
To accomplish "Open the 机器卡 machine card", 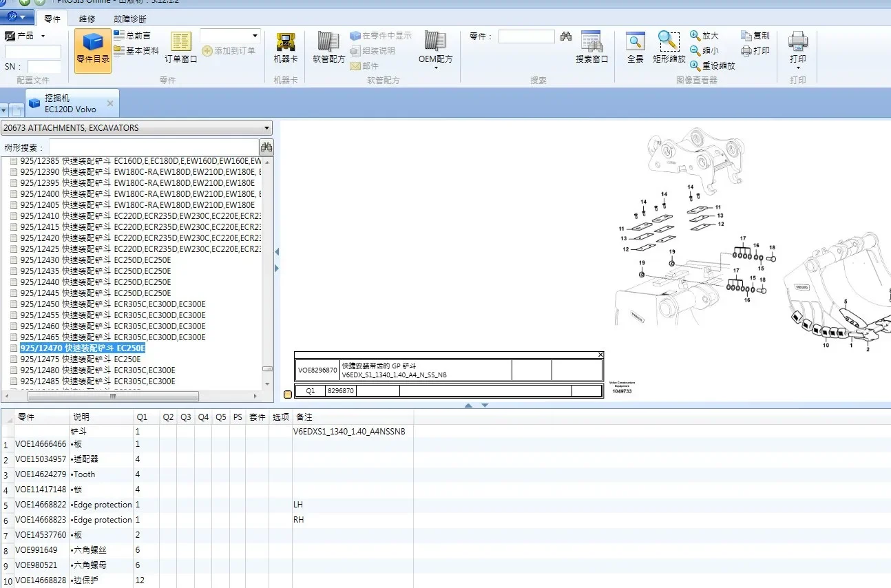I will click(286, 48).
